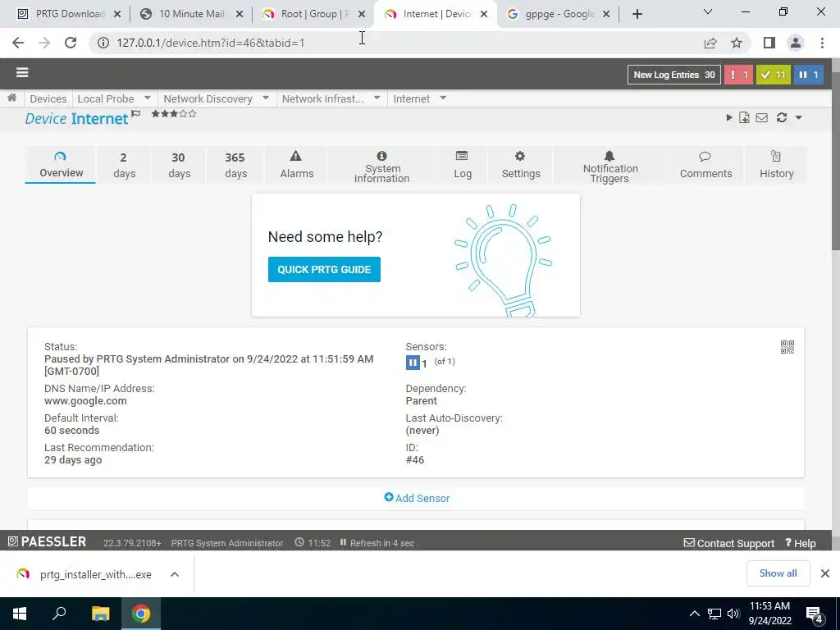Open a new browser tab

point(637,14)
